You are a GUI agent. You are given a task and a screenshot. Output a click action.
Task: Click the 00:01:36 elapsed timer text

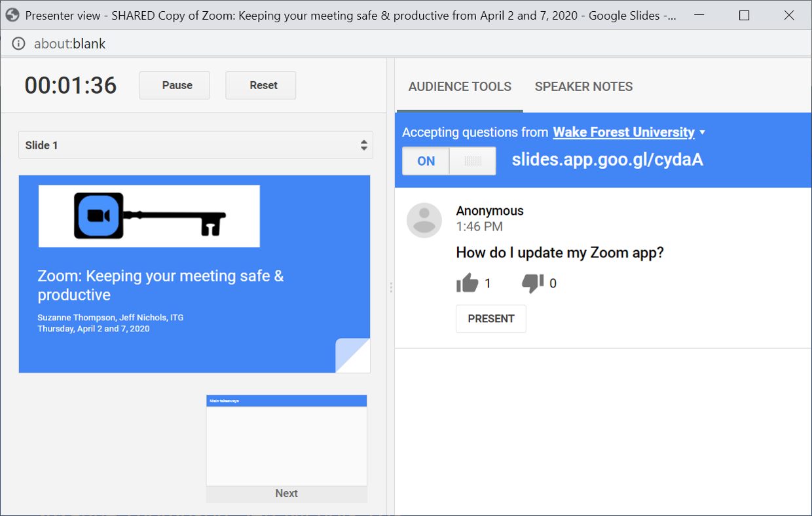[x=71, y=85]
